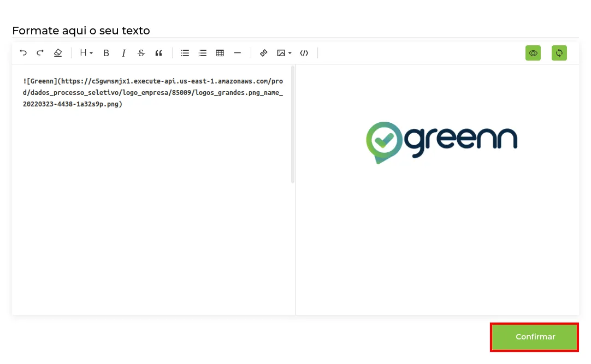
Task: Open the heading level dropdown
Action: [x=86, y=53]
